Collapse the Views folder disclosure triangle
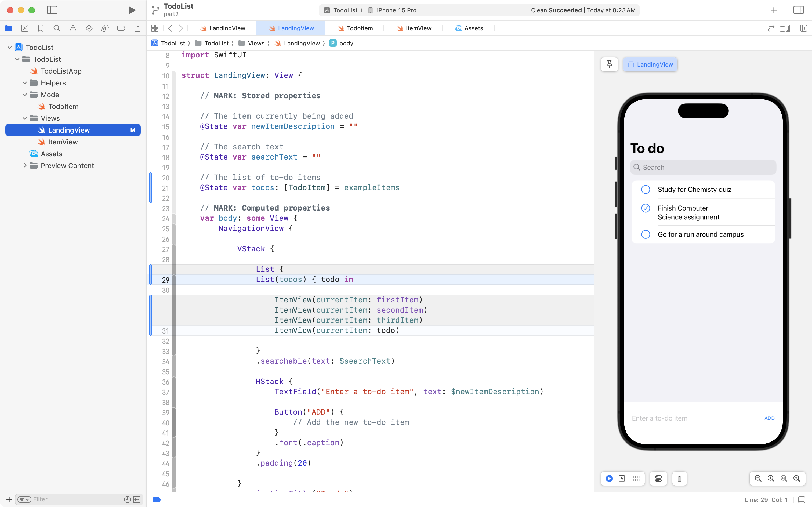Viewport: 812px width, 507px height. 24,118
